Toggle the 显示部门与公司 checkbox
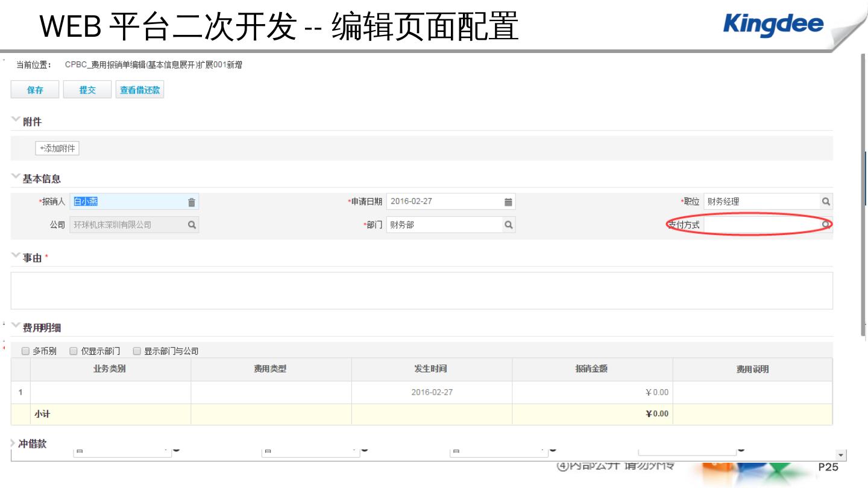The height and width of the screenshot is (488, 868). coord(137,351)
